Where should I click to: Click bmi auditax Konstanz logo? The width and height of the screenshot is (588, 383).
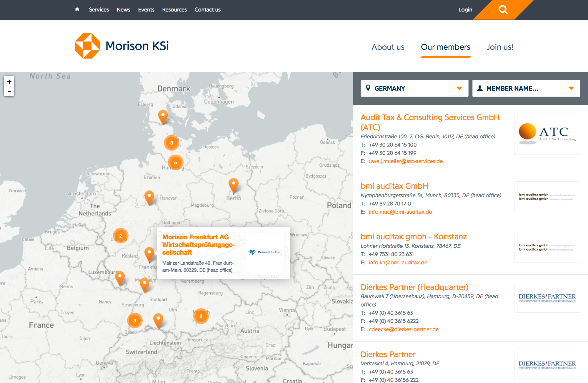[547, 247]
